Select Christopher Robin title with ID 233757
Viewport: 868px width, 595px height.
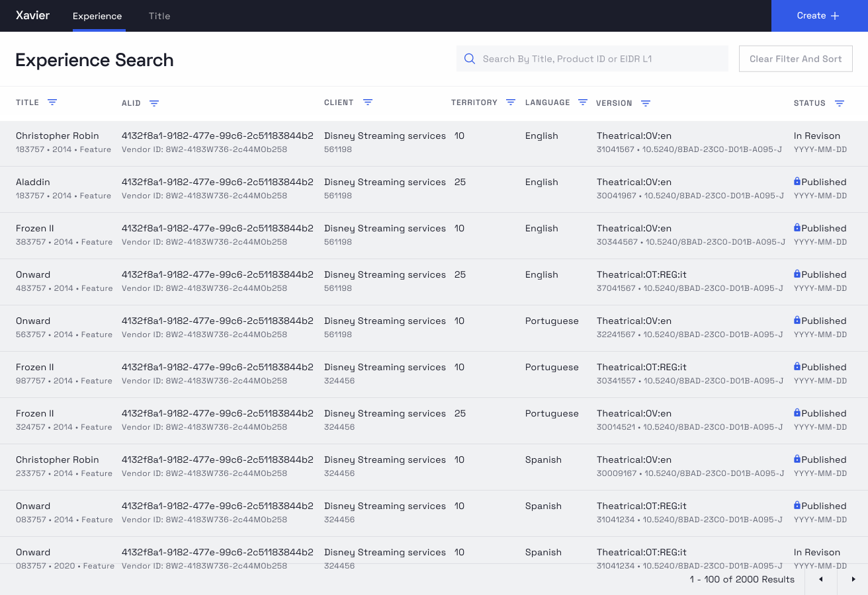click(58, 459)
